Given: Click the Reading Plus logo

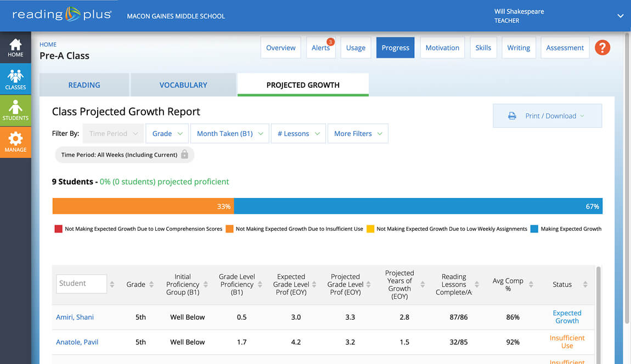Looking at the screenshot, I should click(61, 15).
